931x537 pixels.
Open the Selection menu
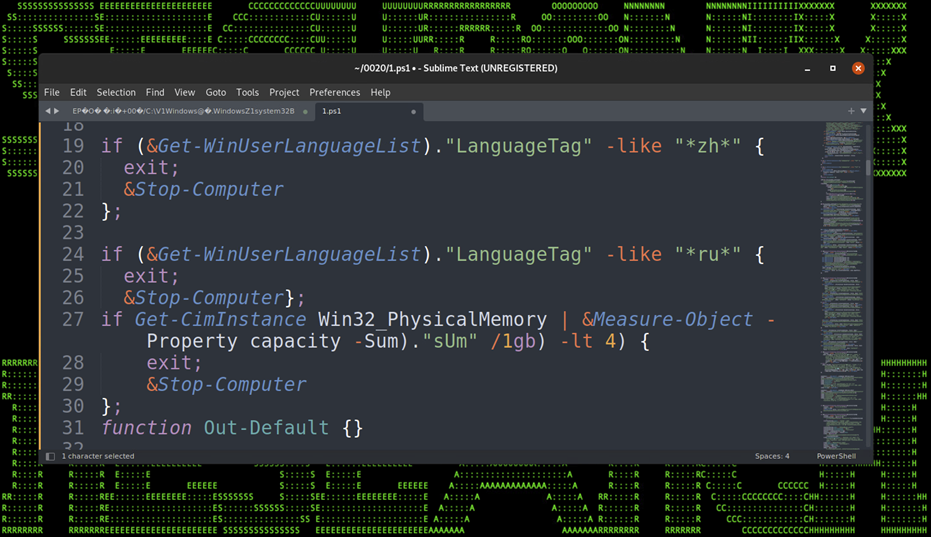coord(116,92)
